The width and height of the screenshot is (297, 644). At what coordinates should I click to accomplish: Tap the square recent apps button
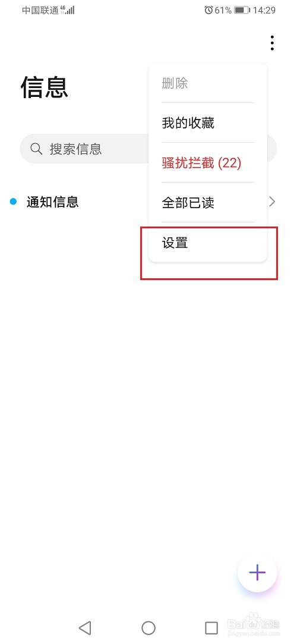point(211,627)
